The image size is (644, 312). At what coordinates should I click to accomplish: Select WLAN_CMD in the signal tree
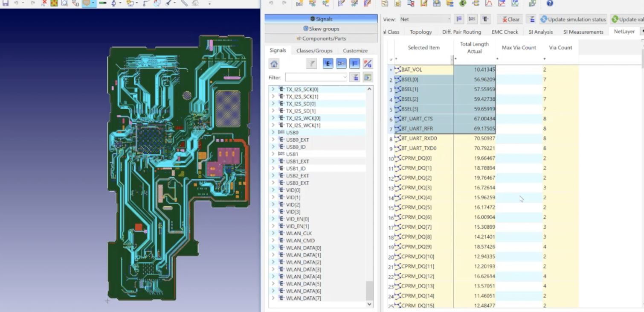[x=300, y=241]
